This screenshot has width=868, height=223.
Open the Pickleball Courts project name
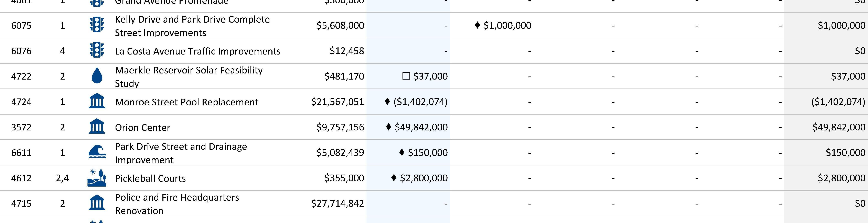pos(150,178)
